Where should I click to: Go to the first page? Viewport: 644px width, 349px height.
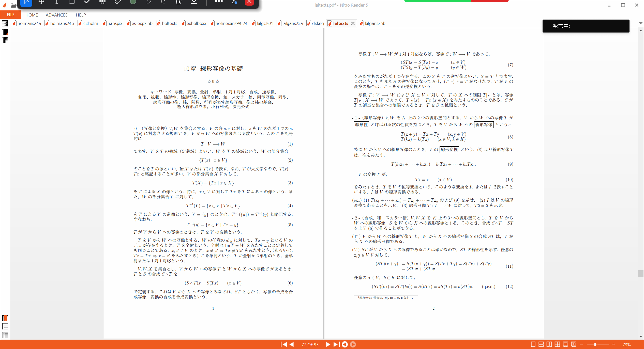283,344
